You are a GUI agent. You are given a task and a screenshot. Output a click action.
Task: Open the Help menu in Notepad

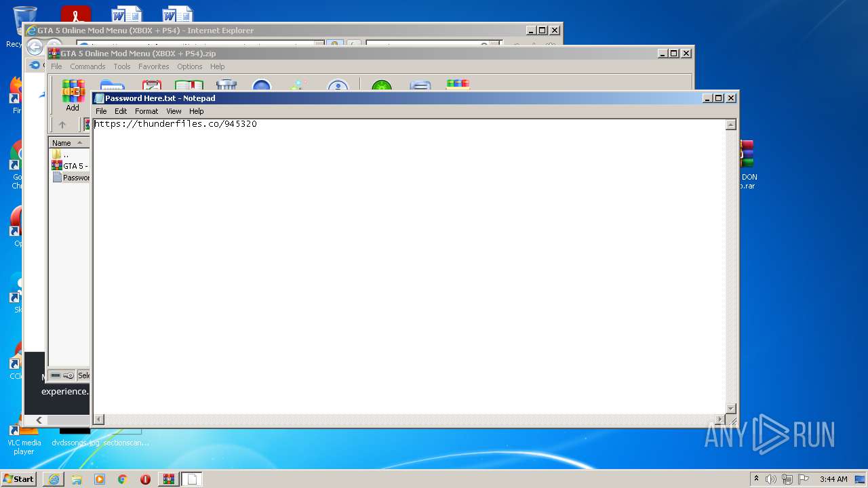pos(196,111)
